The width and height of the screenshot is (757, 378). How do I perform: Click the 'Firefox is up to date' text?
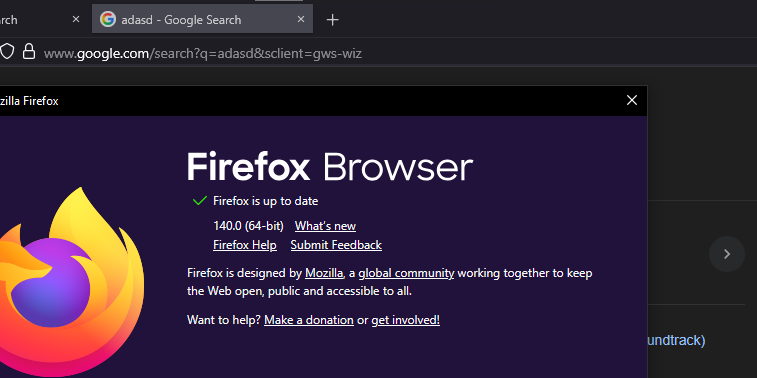266,201
